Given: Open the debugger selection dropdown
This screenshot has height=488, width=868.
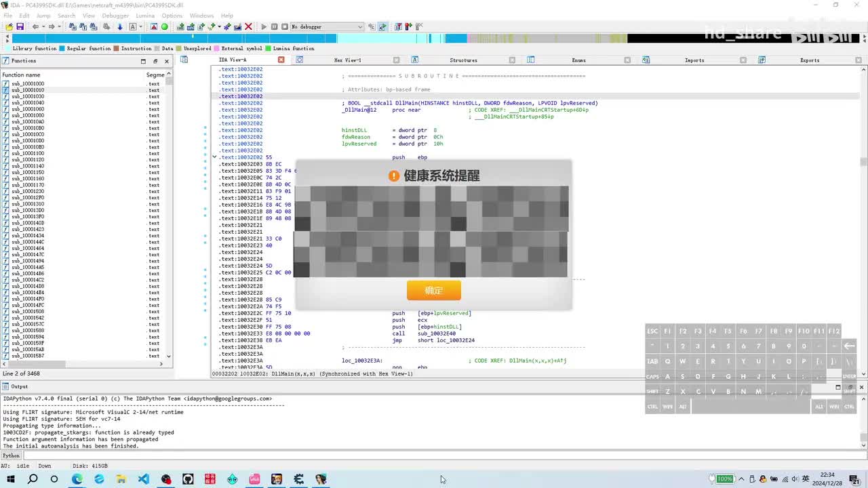Looking at the screenshot, I should (x=327, y=26).
